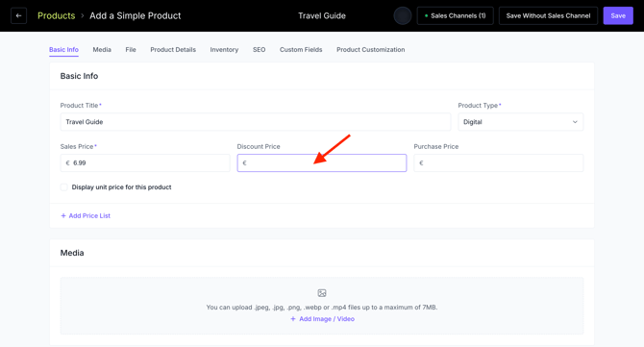Screen dimensions: 644x347
Task: Click the back arrow button
Action: click(18, 15)
